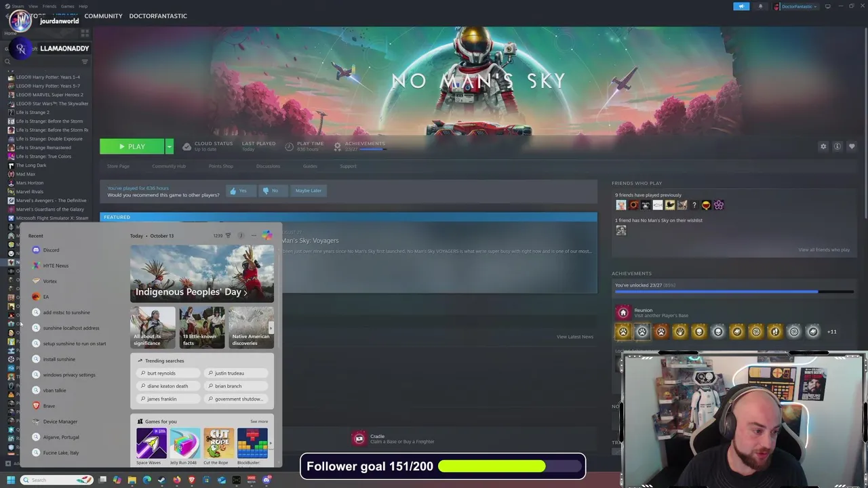Open the Games menu in Steam
Image resolution: width=868 pixels, height=488 pixels.
67,6
